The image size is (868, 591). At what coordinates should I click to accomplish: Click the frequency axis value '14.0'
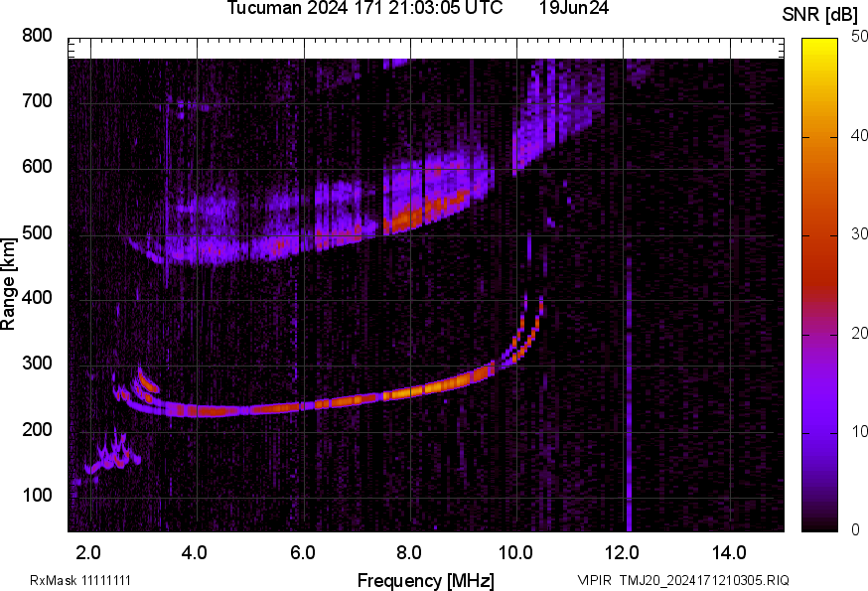(x=729, y=553)
